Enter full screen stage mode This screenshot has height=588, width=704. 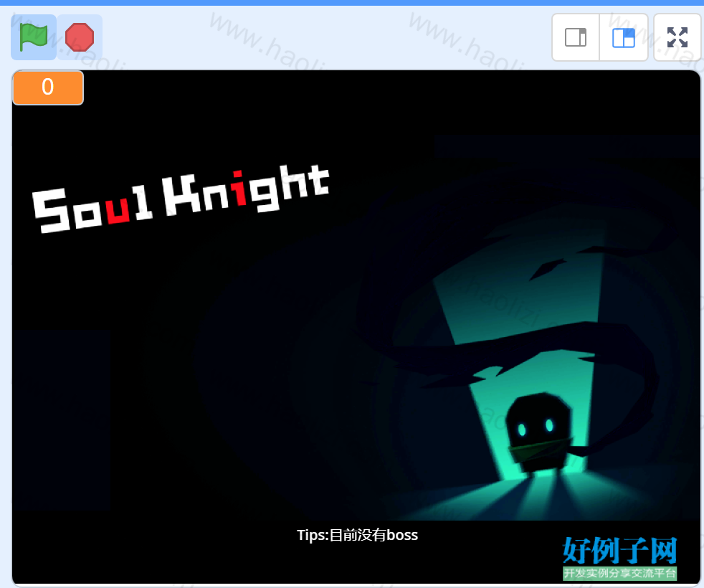pos(677,37)
